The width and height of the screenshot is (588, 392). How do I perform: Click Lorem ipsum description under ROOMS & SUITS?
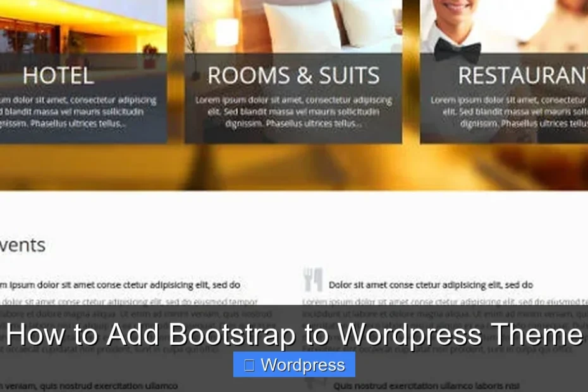(x=293, y=112)
